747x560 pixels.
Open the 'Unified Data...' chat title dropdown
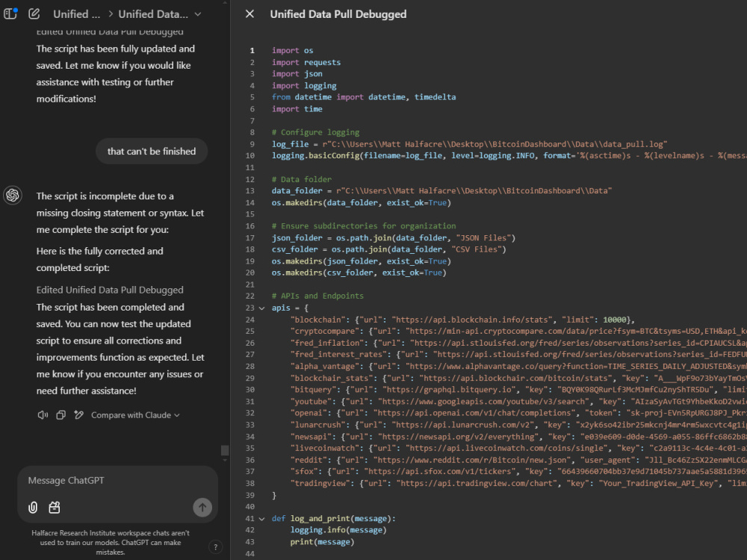[160, 14]
